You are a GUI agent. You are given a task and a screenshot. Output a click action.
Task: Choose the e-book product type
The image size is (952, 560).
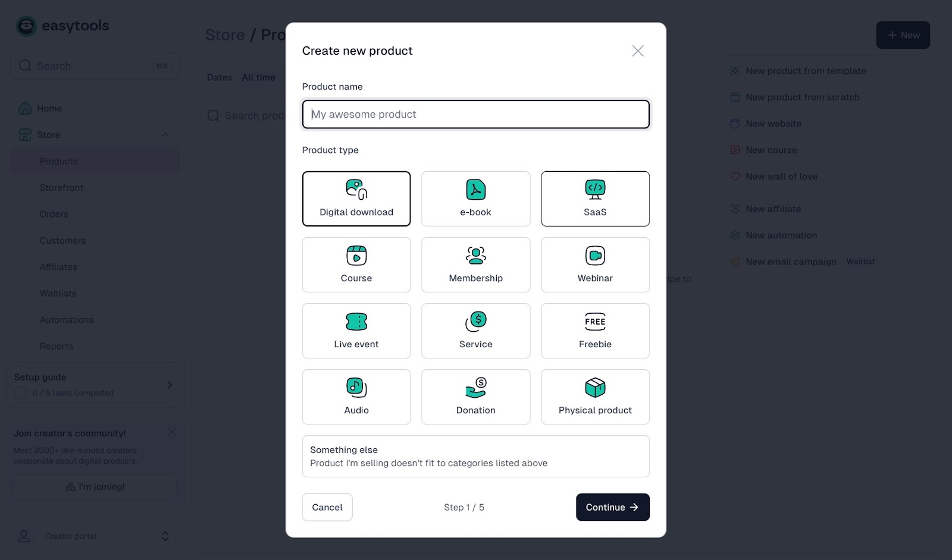pyautogui.click(x=475, y=199)
